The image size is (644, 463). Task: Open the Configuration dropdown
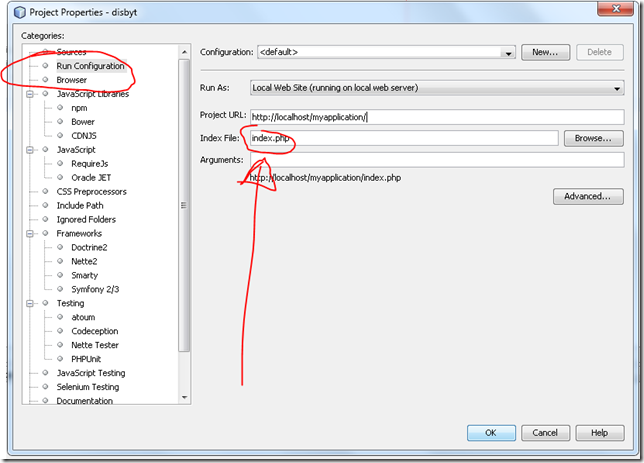pyautogui.click(x=386, y=52)
